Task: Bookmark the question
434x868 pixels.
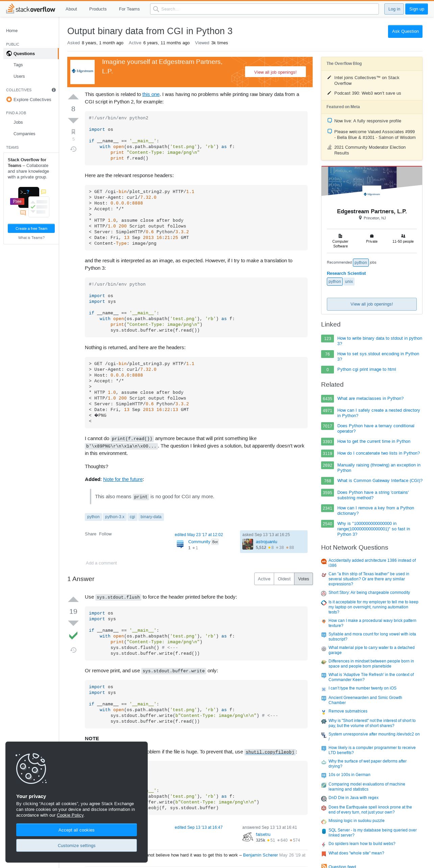Action: [x=73, y=132]
